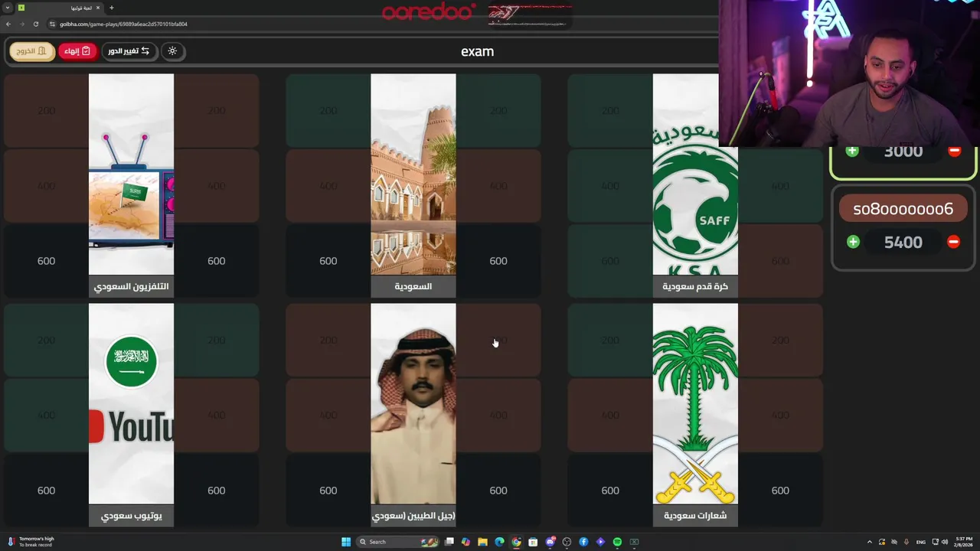
Task: Open Microsoft Store from taskbar
Action: click(533, 542)
